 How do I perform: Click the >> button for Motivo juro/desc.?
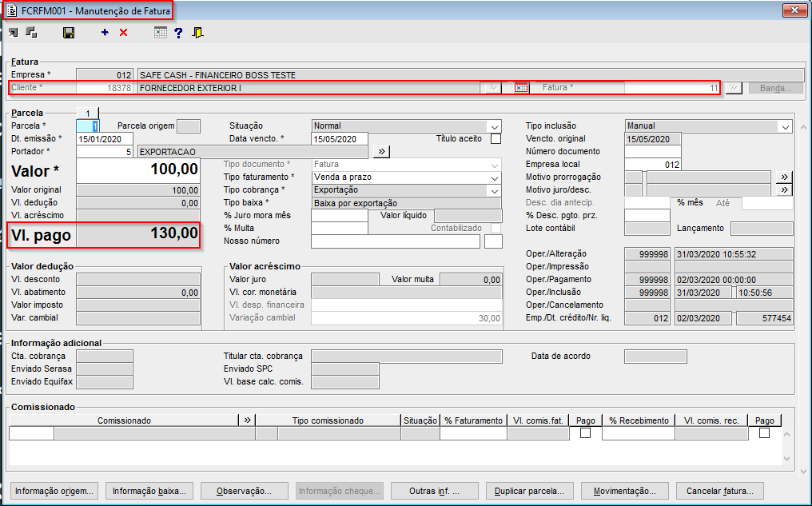(785, 189)
